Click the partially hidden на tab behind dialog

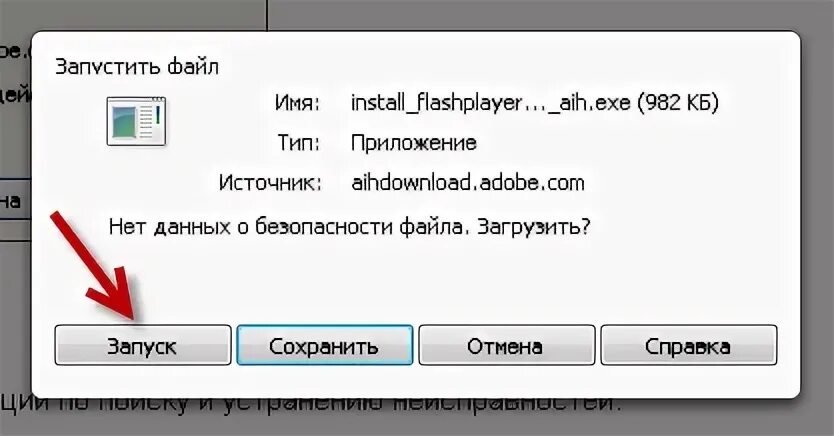point(11,202)
